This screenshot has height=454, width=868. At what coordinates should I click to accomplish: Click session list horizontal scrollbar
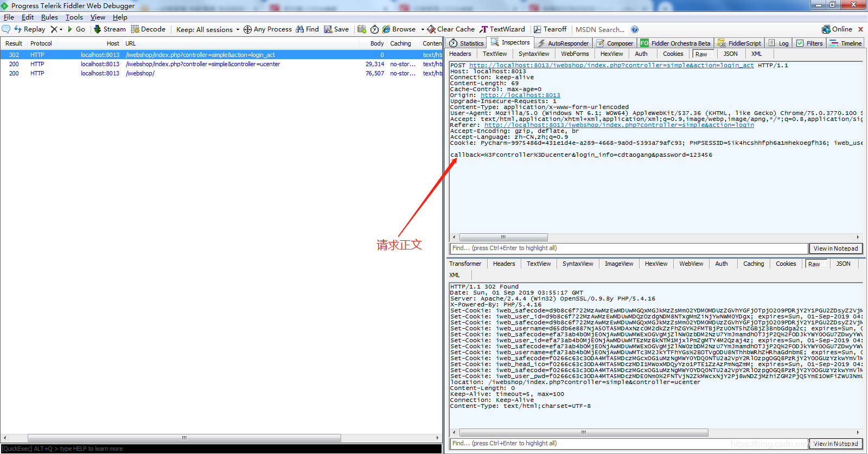[x=184, y=438]
